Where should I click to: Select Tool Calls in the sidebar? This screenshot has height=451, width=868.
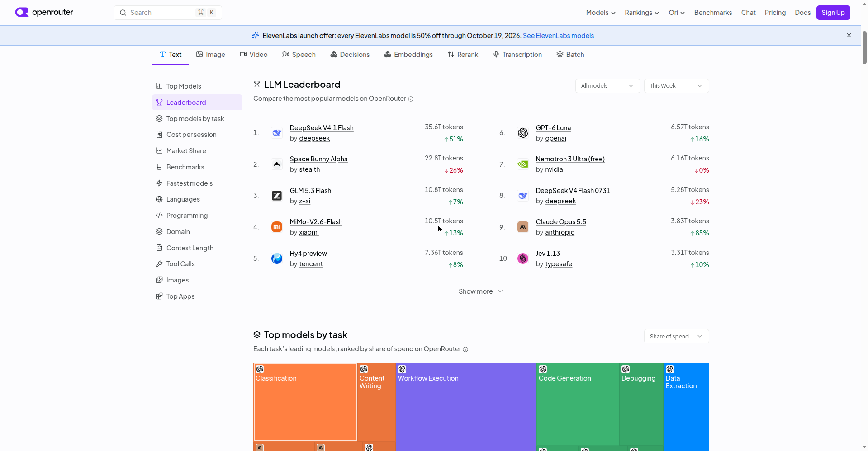pyautogui.click(x=197, y=264)
